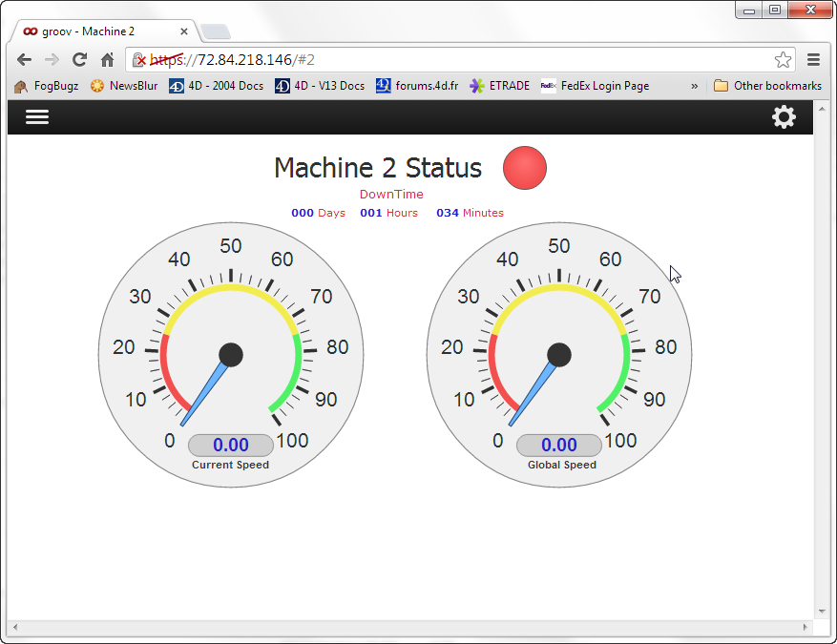Open the Other bookmarks folder
This screenshot has width=837, height=644.
[767, 86]
